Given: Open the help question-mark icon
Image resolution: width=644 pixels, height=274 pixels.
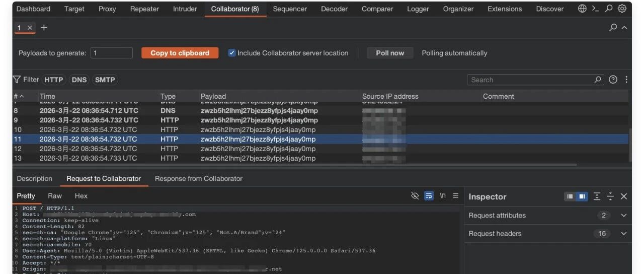Looking at the screenshot, I should (x=613, y=80).
